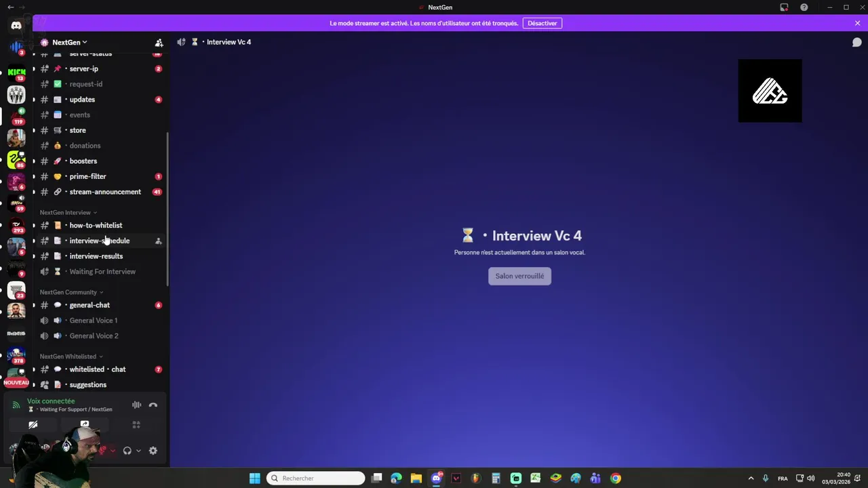
Task: Toggle screen share in voice panel
Action: (x=85, y=425)
